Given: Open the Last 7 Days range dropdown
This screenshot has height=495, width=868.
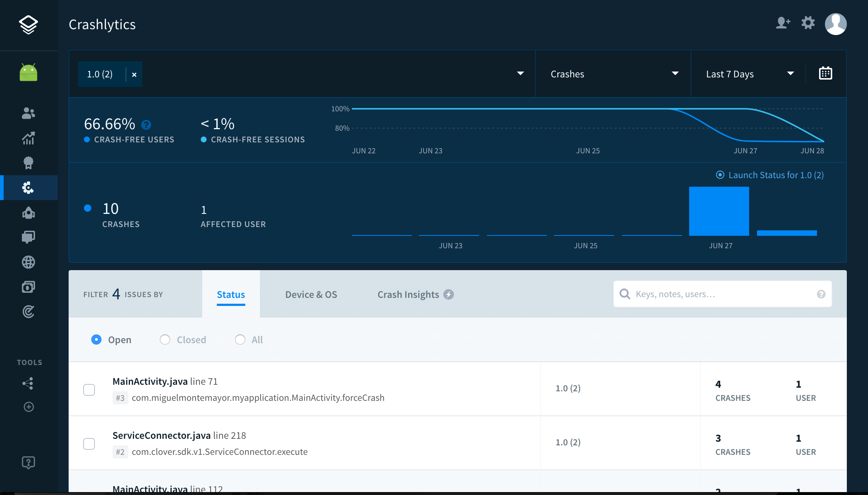Looking at the screenshot, I should pyautogui.click(x=748, y=74).
